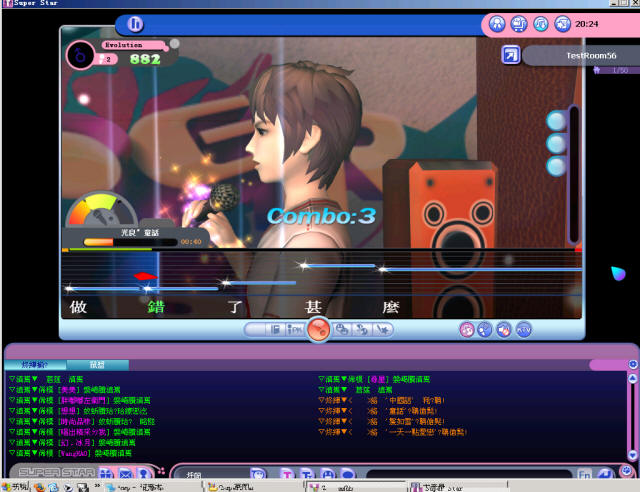Switch to the first chat tab

(x=35, y=364)
